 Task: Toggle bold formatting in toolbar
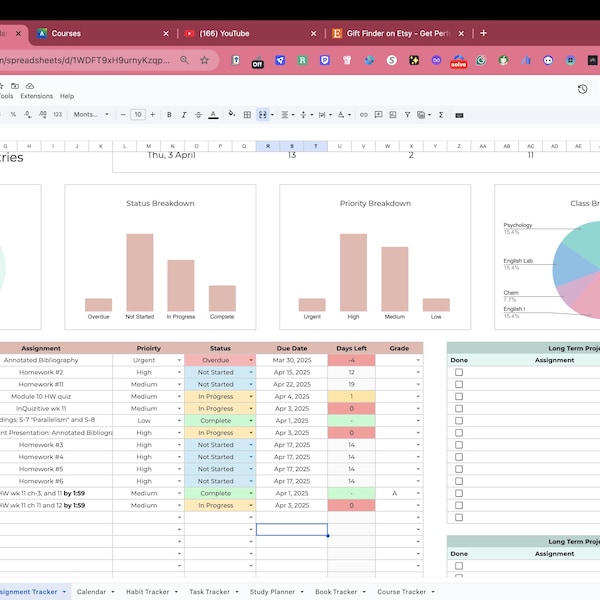point(169,115)
